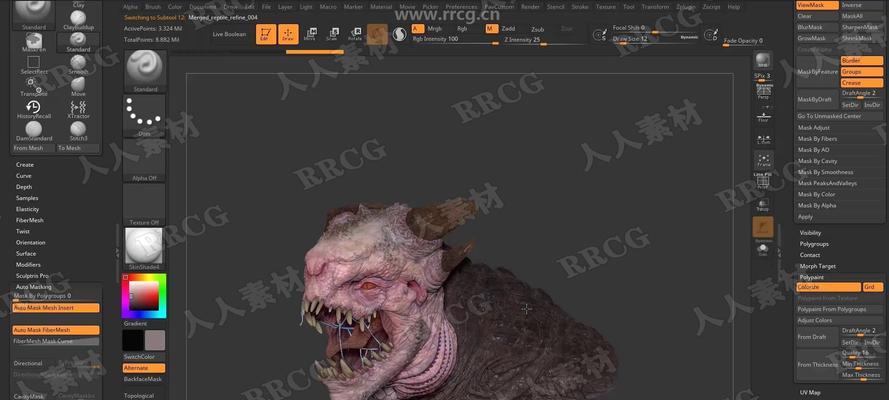This screenshot has width=889, height=400.
Task: Toggle Alternate color button
Action: pos(144,368)
